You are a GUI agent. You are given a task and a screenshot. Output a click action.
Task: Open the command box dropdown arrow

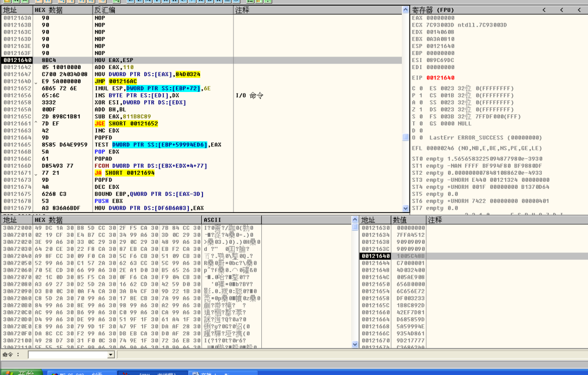click(x=111, y=355)
